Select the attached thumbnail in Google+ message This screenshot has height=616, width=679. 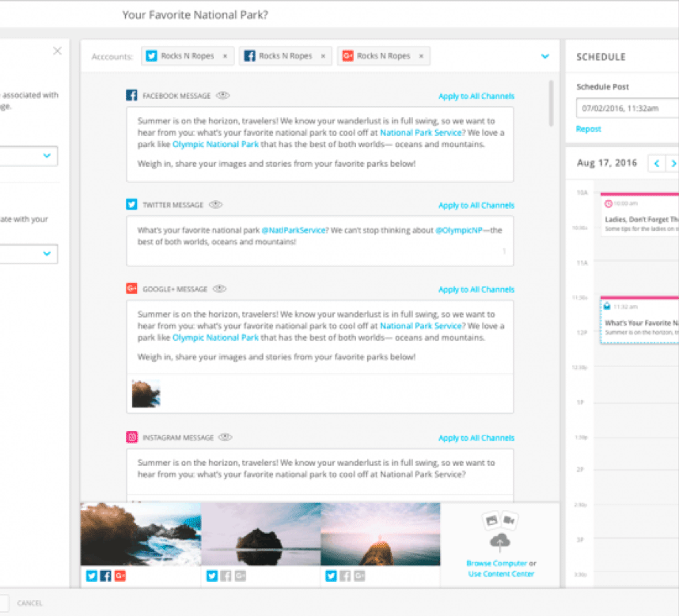[x=146, y=393]
